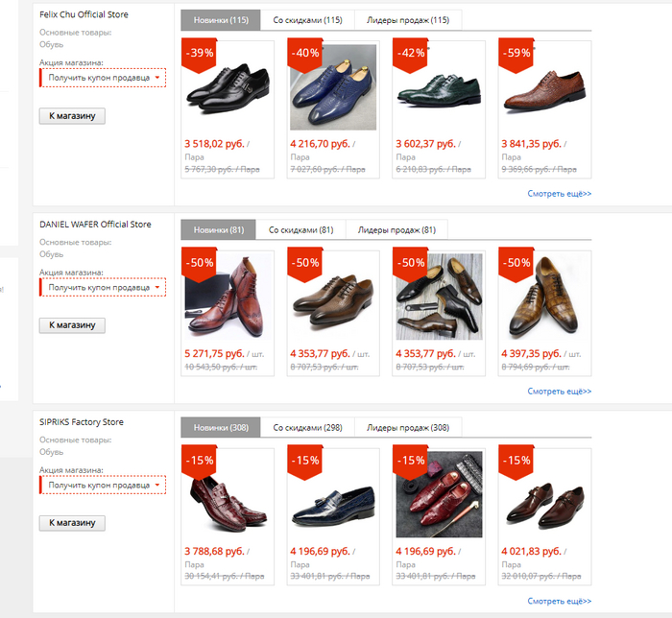Select the Новинки (308) tab
Image resolution: width=672 pixels, height=618 pixels.
[220, 428]
